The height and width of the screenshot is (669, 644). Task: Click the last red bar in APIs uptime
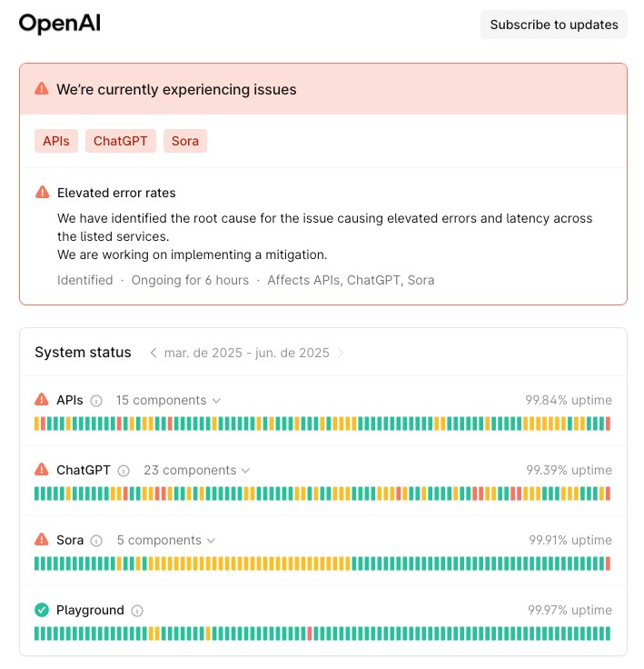pos(608,424)
